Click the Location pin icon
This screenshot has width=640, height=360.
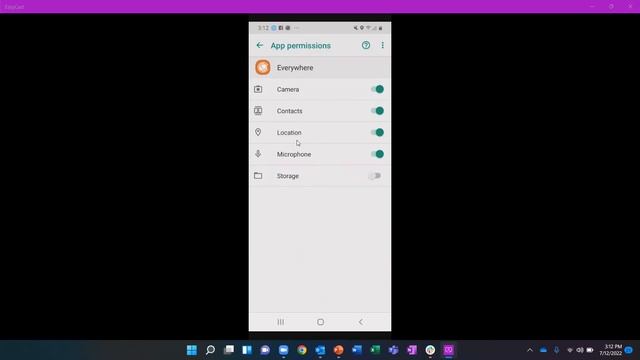[258, 132]
